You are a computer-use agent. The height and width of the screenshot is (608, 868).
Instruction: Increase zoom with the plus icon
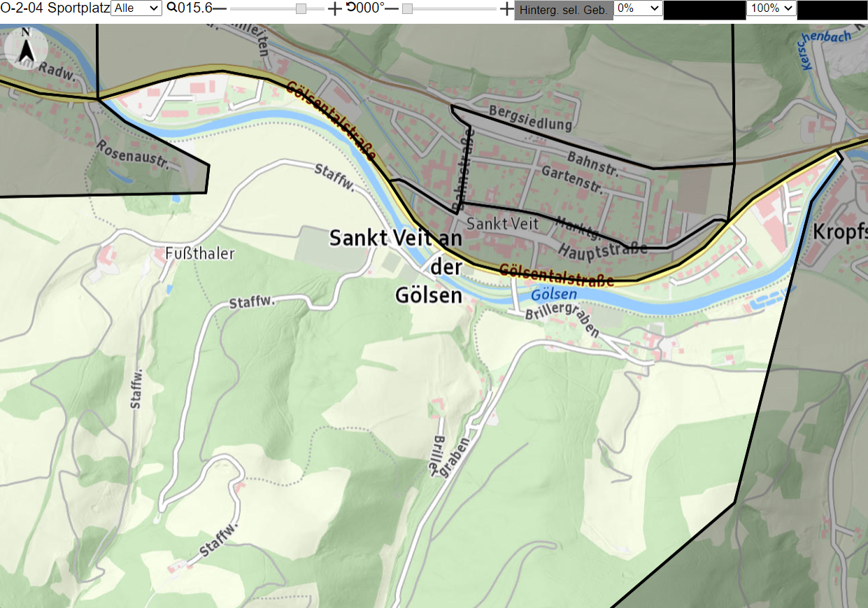point(335,8)
